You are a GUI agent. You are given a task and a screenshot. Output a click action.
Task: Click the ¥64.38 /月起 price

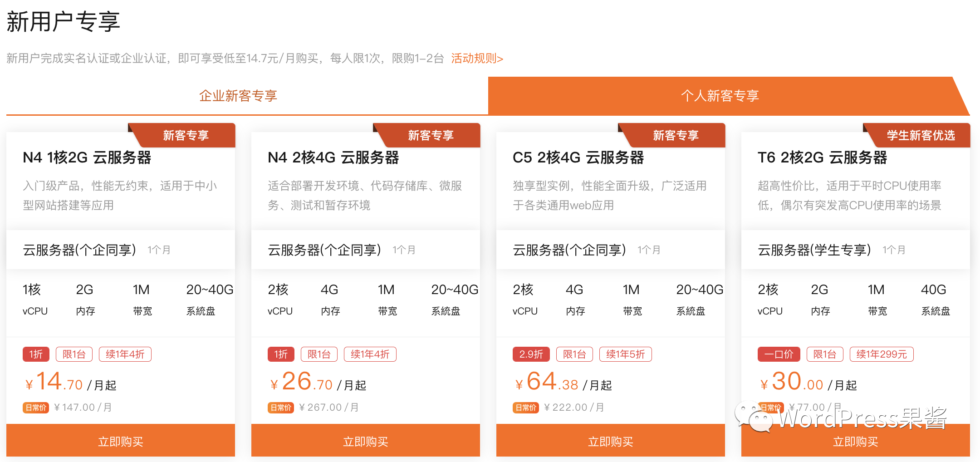point(563,382)
